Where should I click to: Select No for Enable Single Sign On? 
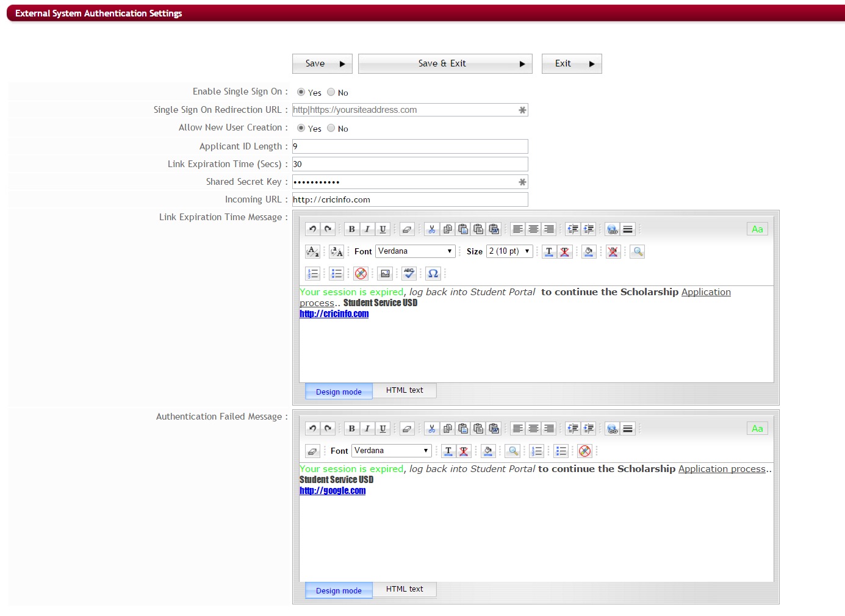coord(331,92)
